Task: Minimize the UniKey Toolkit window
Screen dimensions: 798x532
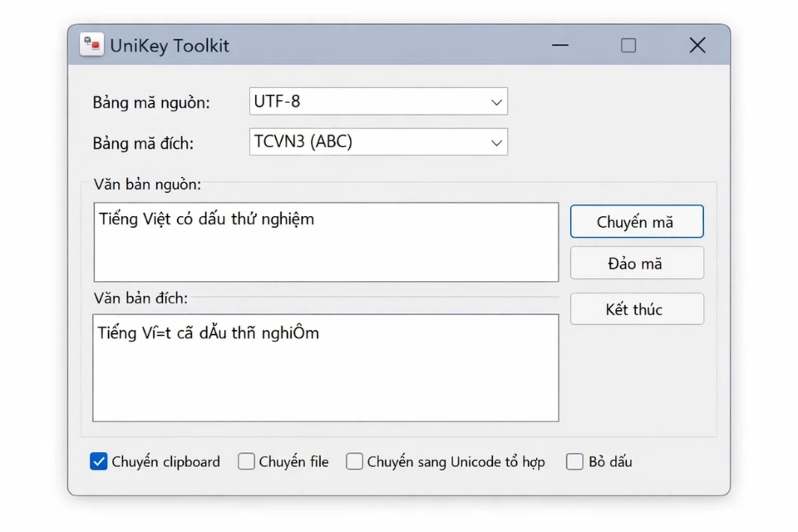Action: pos(559,45)
